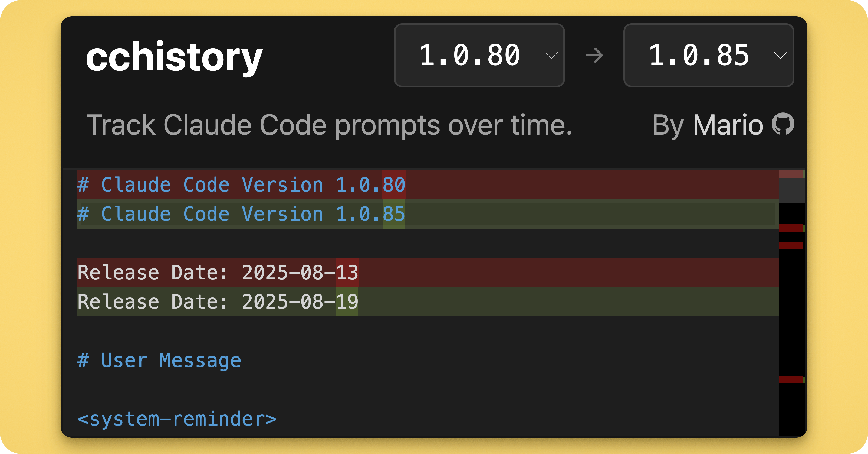868x454 pixels.
Task: Open the Mario author link
Action: point(728,125)
